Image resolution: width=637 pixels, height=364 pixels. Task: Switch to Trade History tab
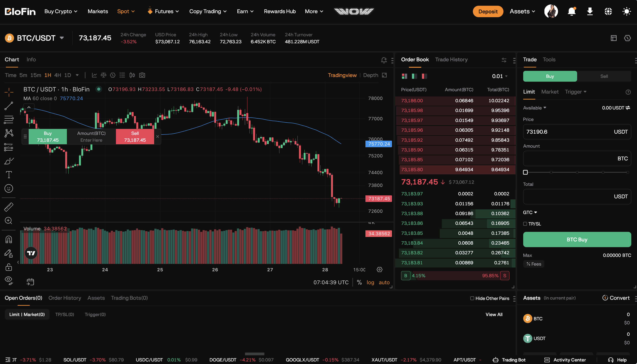(451, 59)
